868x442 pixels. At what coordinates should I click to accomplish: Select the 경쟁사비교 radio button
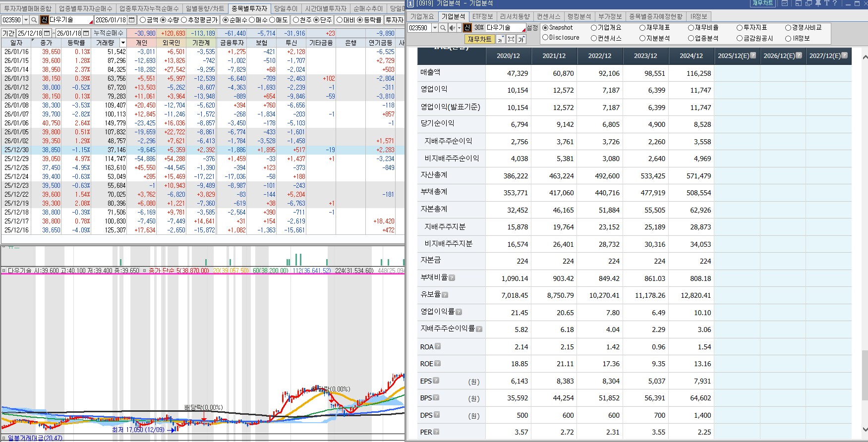click(x=788, y=28)
